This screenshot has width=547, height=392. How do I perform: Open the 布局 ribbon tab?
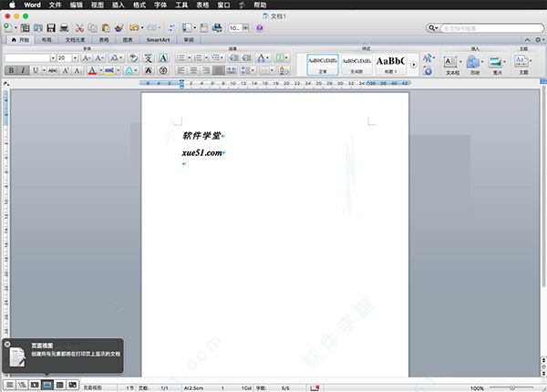pyautogui.click(x=46, y=40)
